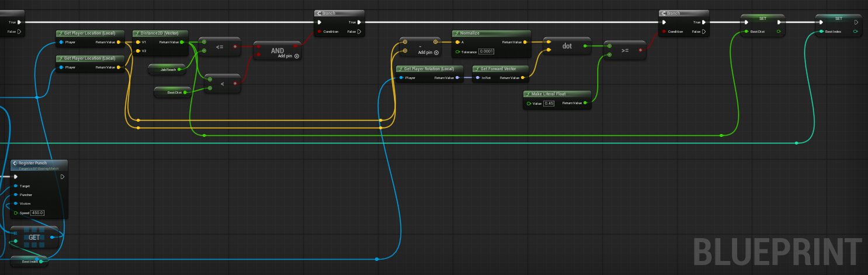Select the BestDist variable getter node

pyautogui.click(x=173, y=92)
